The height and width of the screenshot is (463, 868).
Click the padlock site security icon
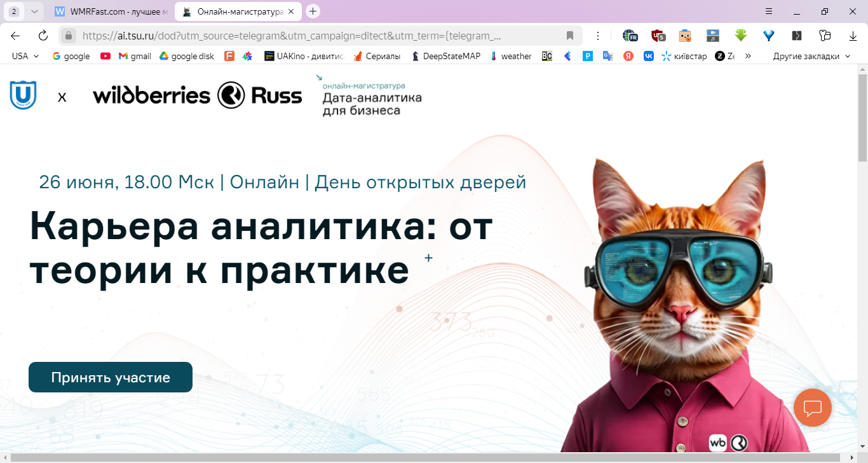click(69, 36)
